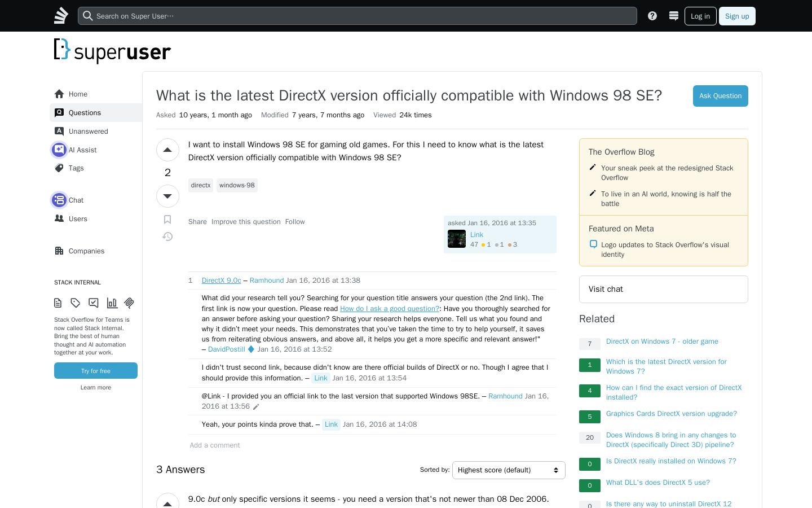
Task: Click the Stack Internal tag icon
Action: click(x=76, y=303)
